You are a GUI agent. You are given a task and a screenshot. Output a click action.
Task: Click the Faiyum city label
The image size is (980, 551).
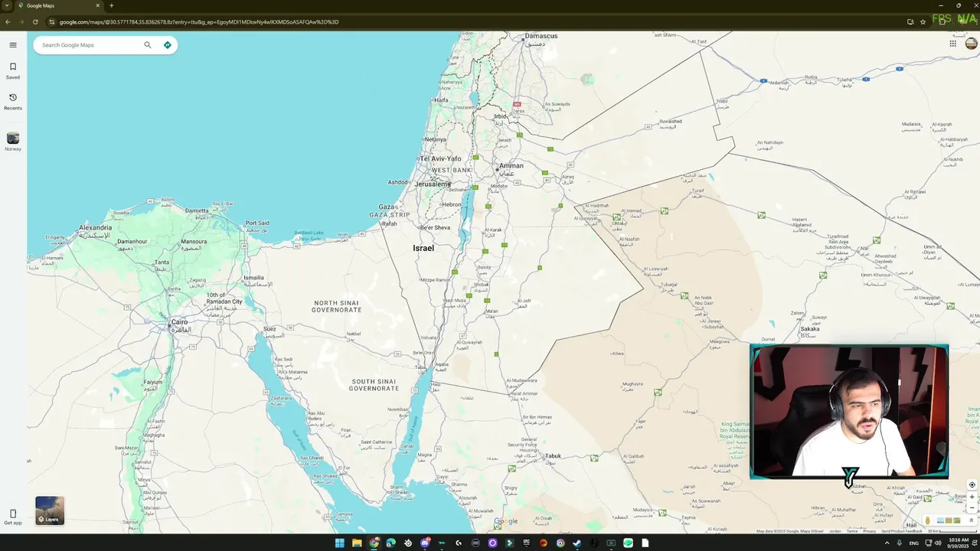click(152, 382)
